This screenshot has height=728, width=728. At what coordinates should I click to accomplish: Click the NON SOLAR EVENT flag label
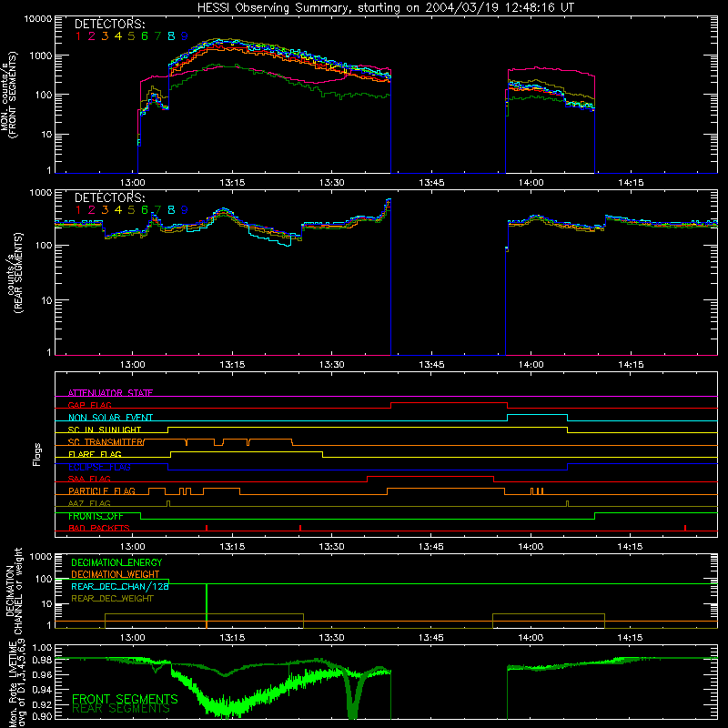coord(110,418)
